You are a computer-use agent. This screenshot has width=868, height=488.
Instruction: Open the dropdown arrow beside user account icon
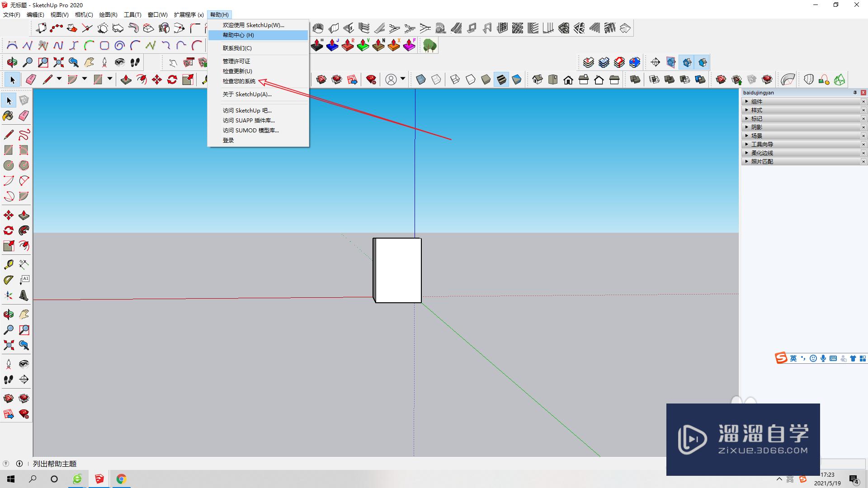pos(403,79)
